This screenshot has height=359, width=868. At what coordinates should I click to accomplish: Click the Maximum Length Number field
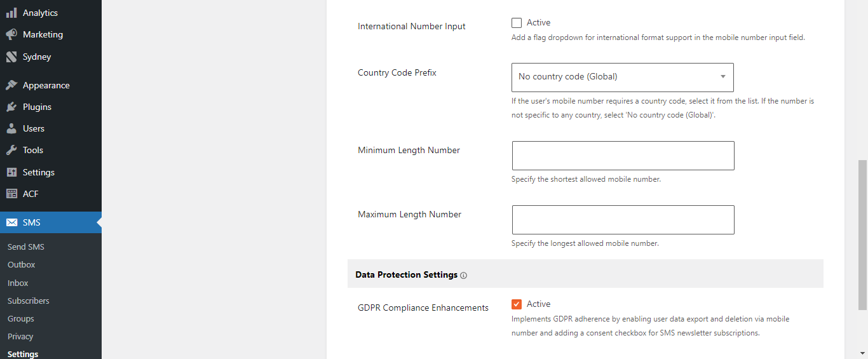coord(623,220)
